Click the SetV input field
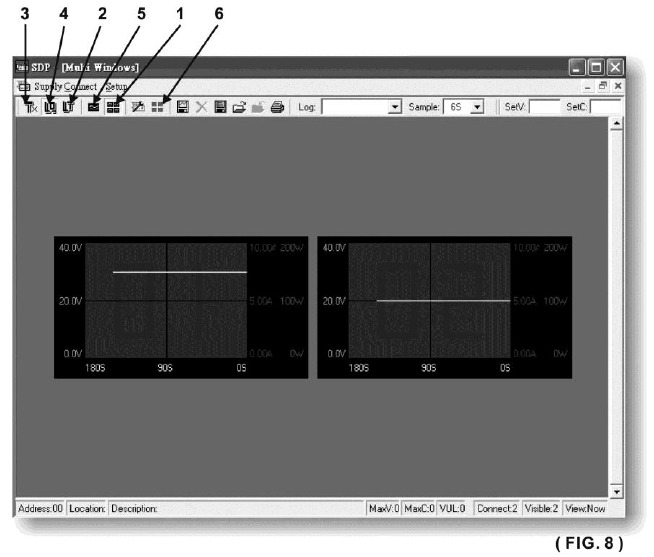This screenshot has height=557, width=654. point(543,106)
